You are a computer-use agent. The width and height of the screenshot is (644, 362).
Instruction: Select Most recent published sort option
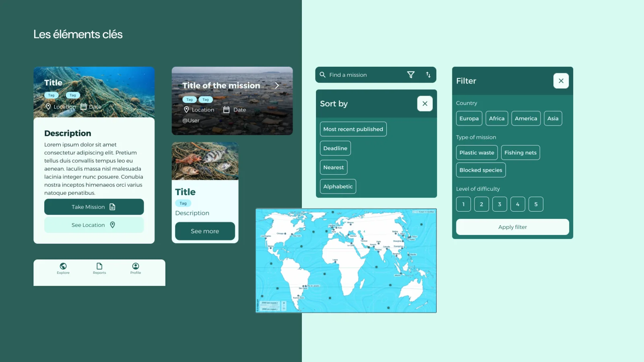(x=353, y=129)
